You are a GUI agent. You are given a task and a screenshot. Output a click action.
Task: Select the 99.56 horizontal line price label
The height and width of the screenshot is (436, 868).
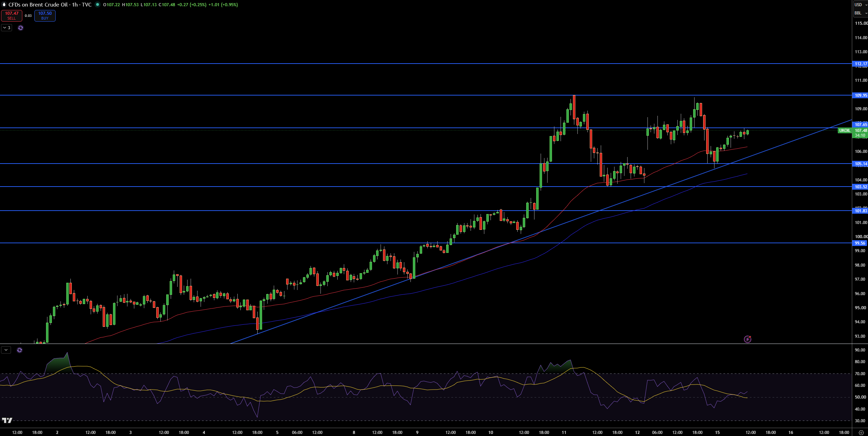pyautogui.click(x=859, y=243)
